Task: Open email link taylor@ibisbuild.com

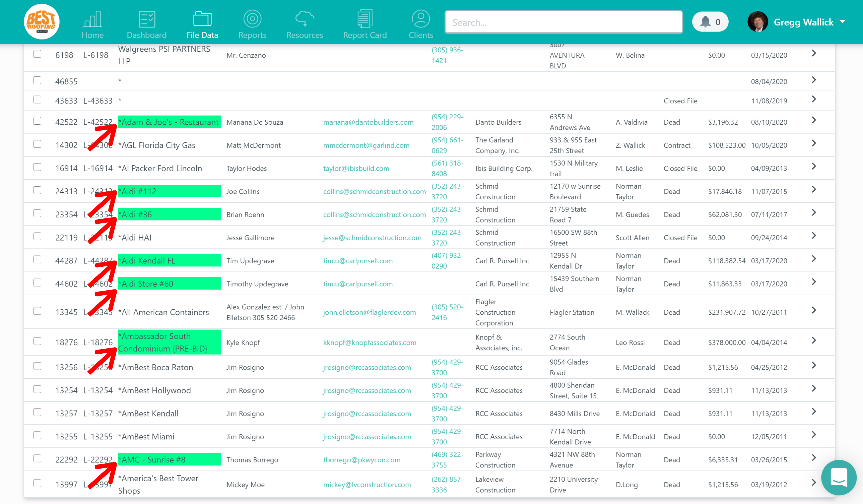Action: click(356, 169)
